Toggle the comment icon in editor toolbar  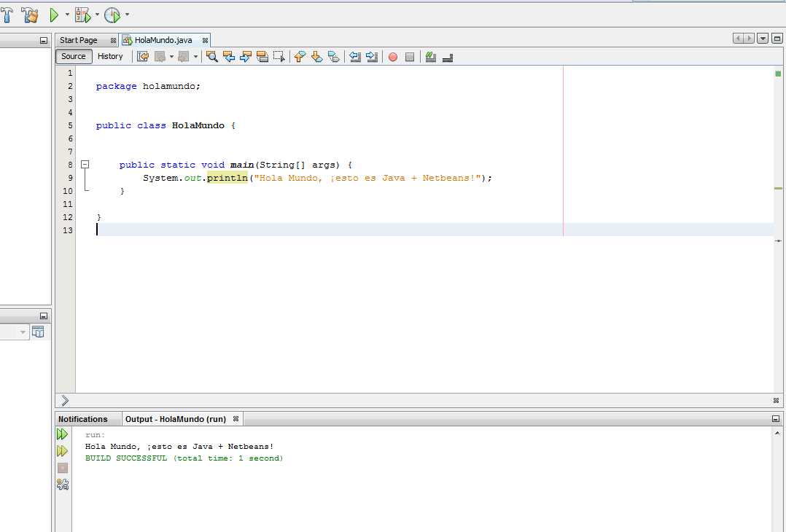pos(430,56)
